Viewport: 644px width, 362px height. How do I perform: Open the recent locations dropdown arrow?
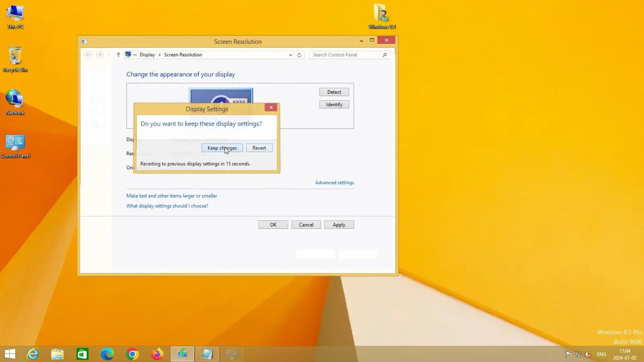109,55
